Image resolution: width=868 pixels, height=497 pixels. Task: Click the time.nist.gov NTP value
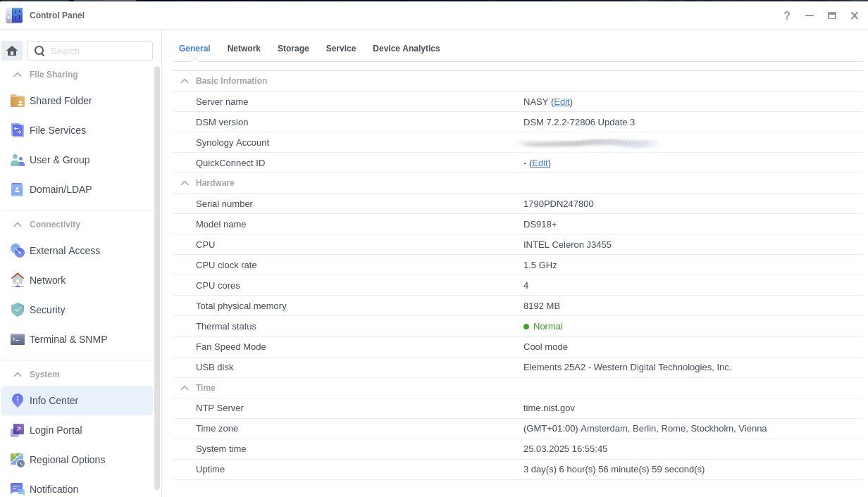(550, 408)
